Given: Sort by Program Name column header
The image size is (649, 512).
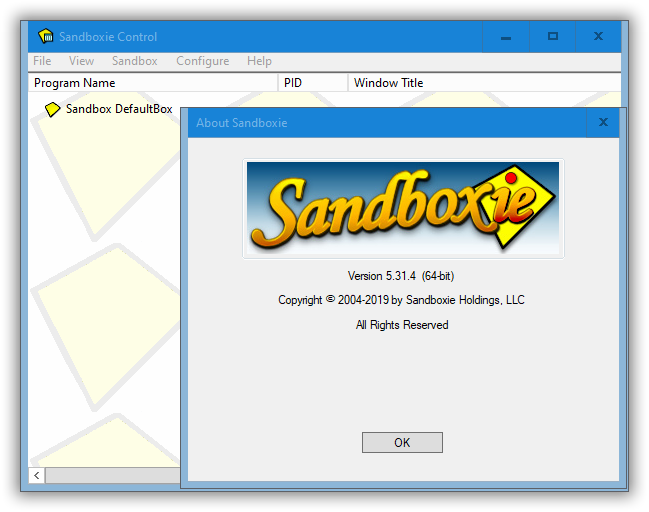Looking at the screenshot, I should point(153,83).
